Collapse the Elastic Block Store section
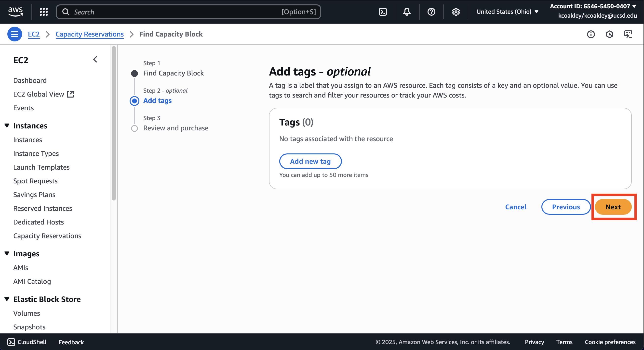The image size is (644, 350). pyautogui.click(x=7, y=299)
